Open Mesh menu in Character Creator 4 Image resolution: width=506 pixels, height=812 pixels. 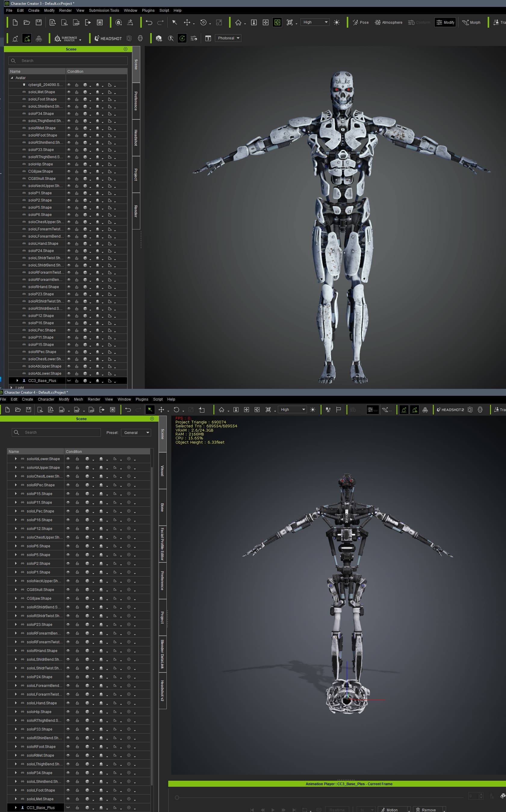click(78, 399)
